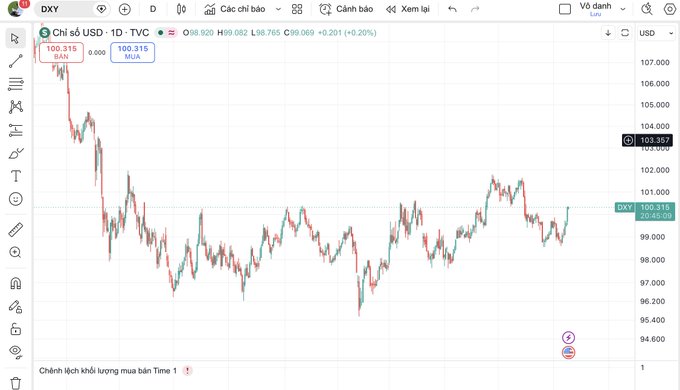Select Chênh lệch khối lượng mua bán indicator label
The height and width of the screenshot is (390, 680).
click(x=108, y=370)
